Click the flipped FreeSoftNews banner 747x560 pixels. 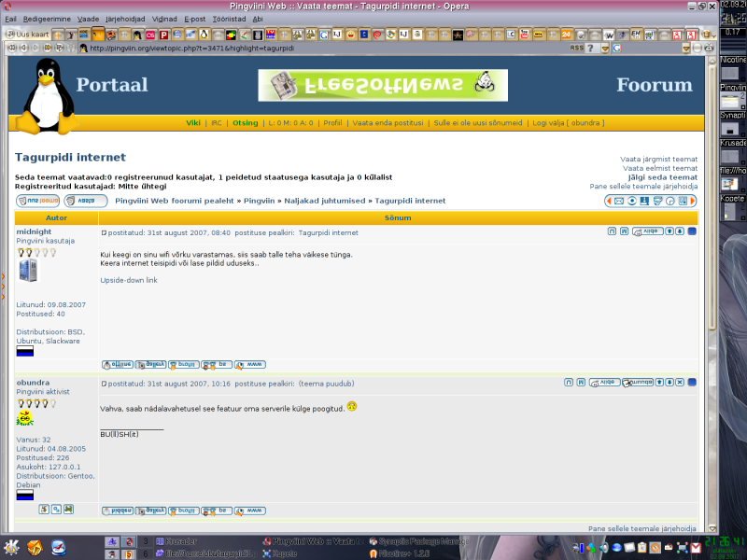click(x=383, y=85)
